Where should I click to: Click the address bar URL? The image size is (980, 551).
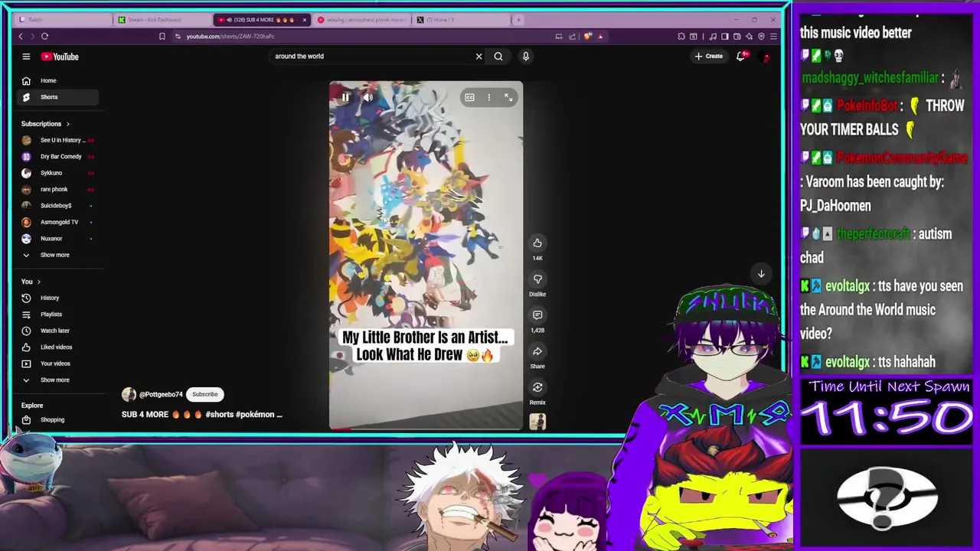[x=230, y=36]
